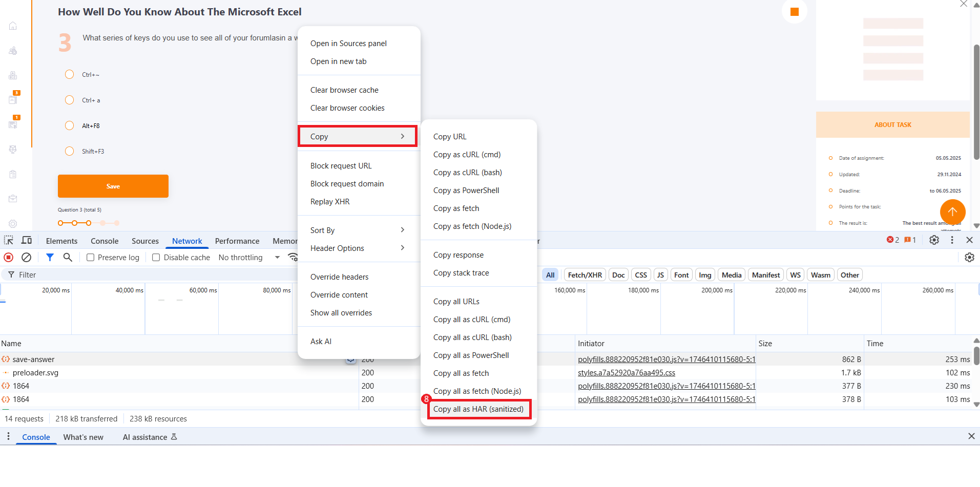Click the orange scroll-to-top arrow button
This screenshot has height=487, width=980.
pos(952,211)
